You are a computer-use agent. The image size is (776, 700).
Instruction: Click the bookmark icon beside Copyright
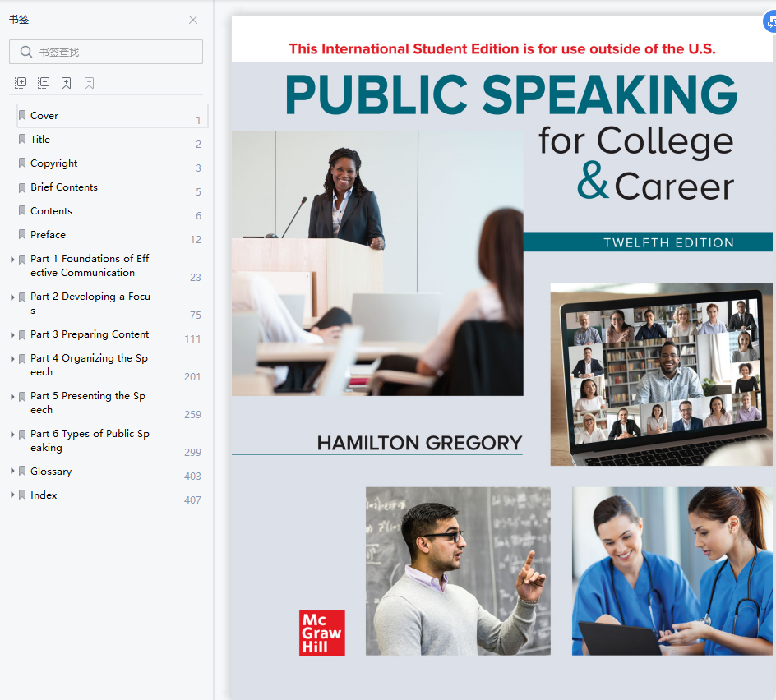coord(22,163)
